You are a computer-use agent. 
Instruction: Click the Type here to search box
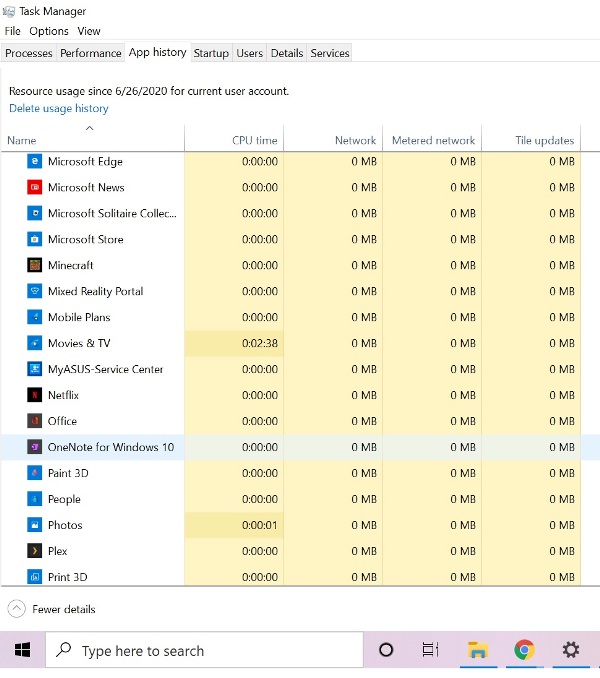click(x=204, y=649)
